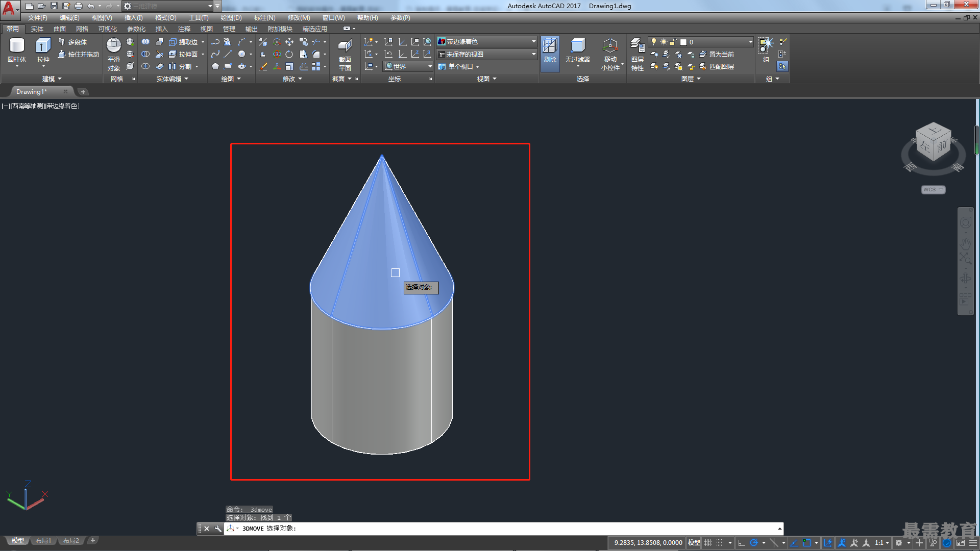Switch to the 可视化 ribbon tab

[x=108, y=29]
